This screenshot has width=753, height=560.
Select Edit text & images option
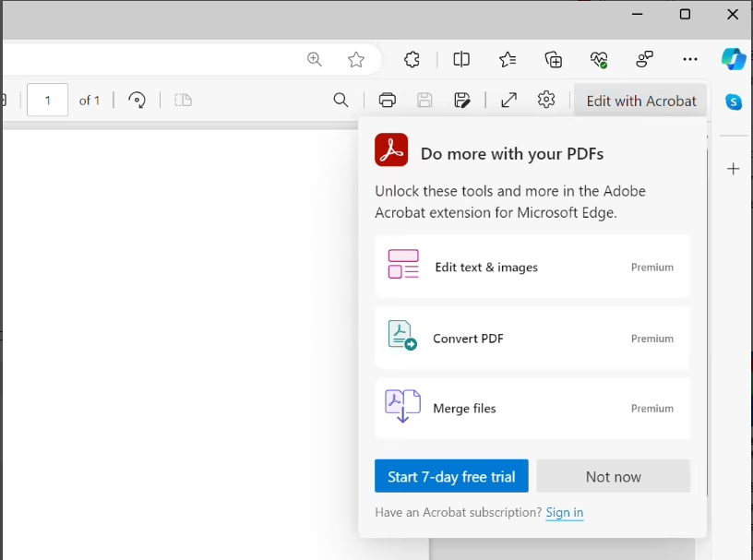pos(532,267)
